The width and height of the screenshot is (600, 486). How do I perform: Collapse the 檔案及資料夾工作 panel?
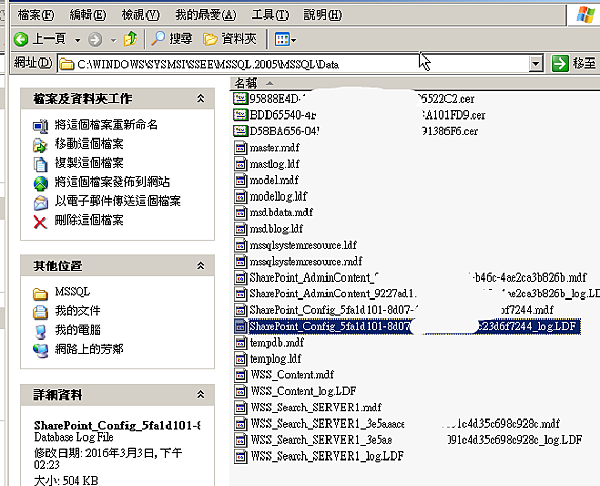[201, 99]
